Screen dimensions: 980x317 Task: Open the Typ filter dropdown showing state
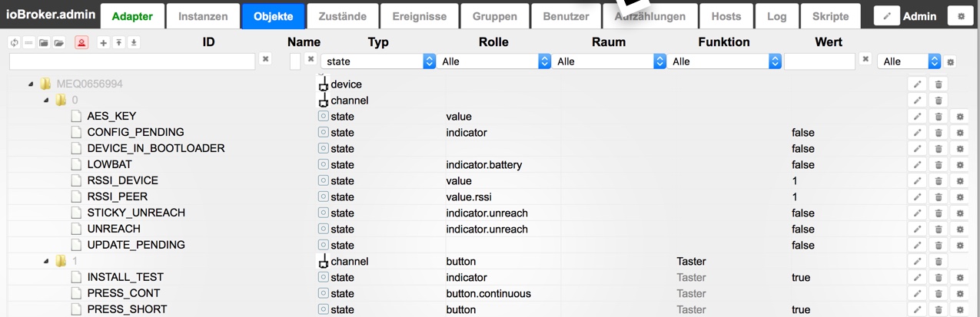point(378,61)
